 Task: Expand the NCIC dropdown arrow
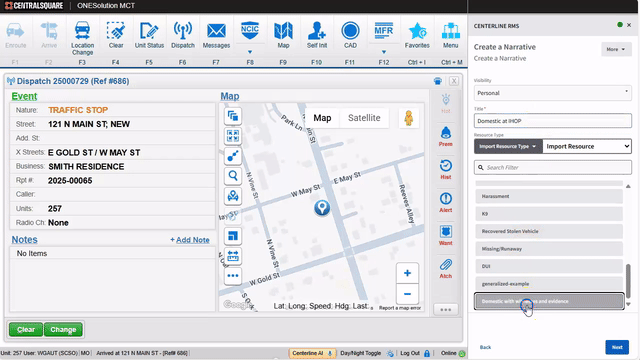250,52
